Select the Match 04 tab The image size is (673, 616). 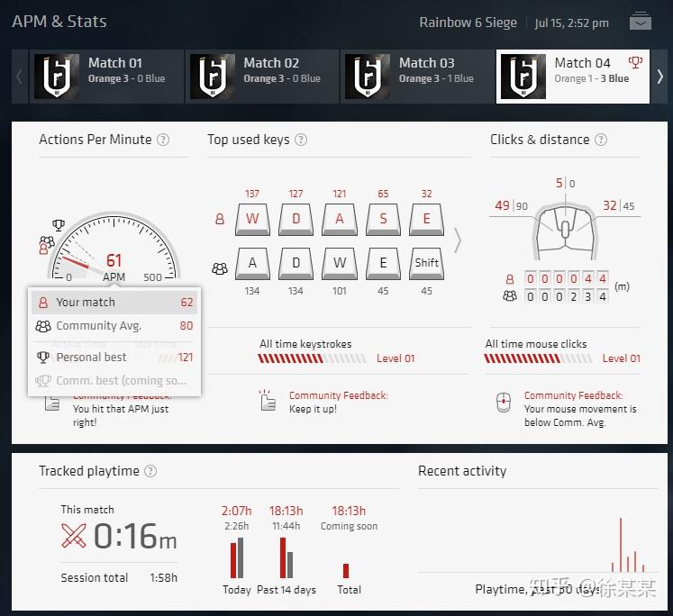point(573,77)
